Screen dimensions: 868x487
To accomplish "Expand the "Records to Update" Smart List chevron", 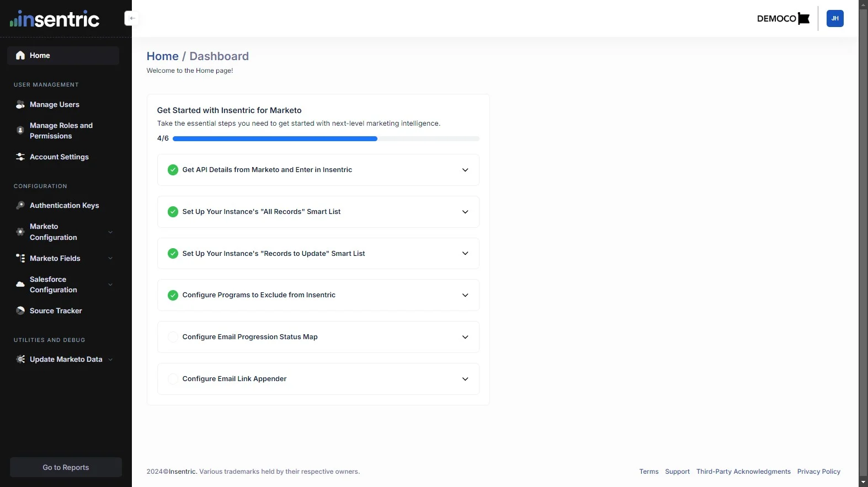I will [x=465, y=254].
